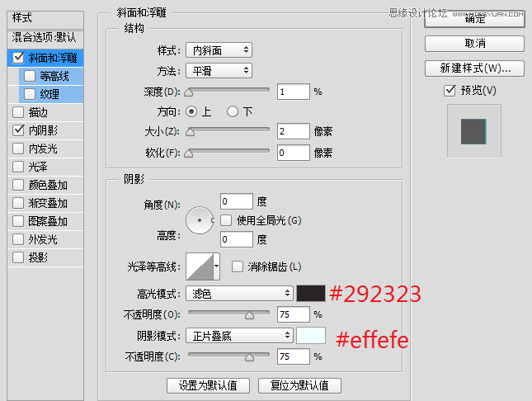
Task: Enable the 内发光 checkbox
Action: [18, 149]
